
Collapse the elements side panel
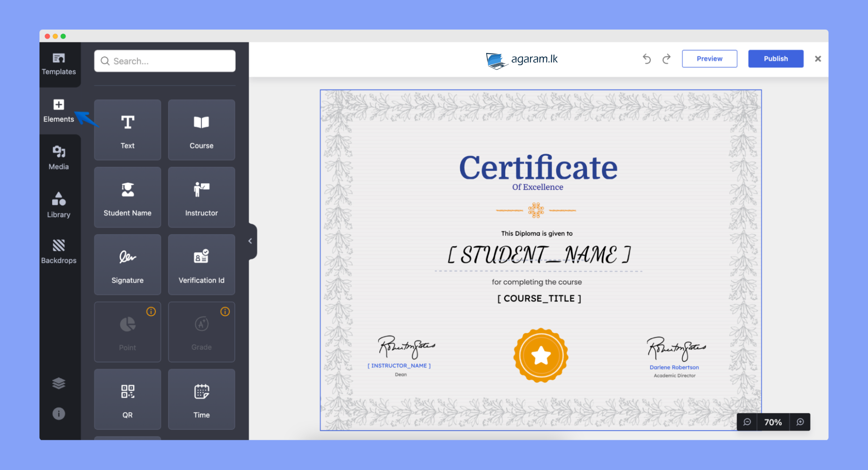(x=250, y=241)
